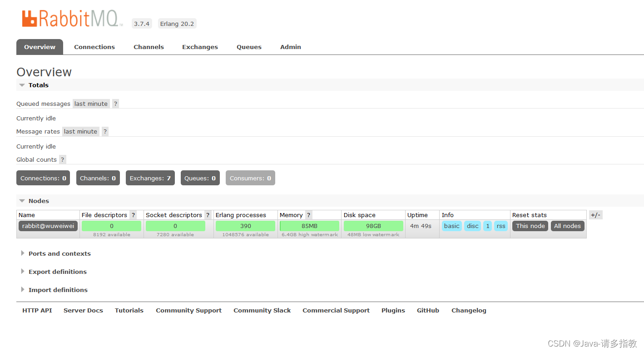Change Message rates last minute range
Image resolution: width=644 pixels, height=352 pixels.
(x=80, y=131)
